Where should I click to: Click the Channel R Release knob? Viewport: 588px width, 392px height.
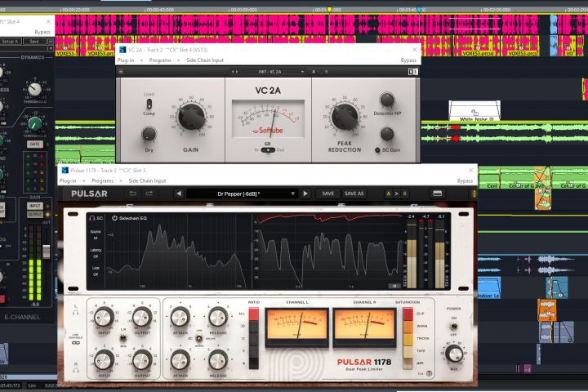pyautogui.click(x=218, y=360)
